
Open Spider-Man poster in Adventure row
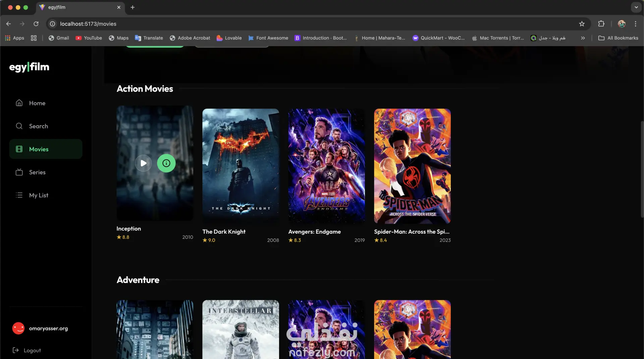coord(412,329)
